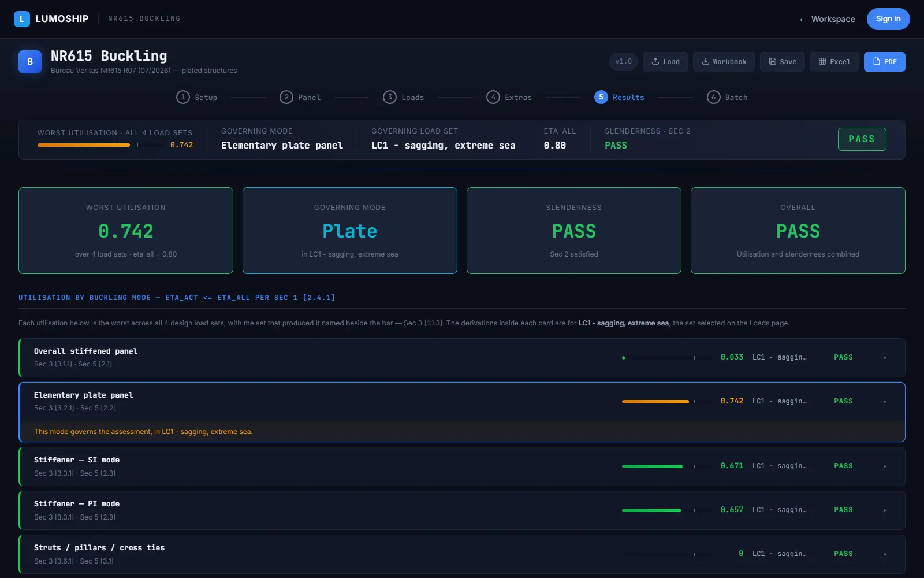Click the disk icon on Save button

[772, 61]
